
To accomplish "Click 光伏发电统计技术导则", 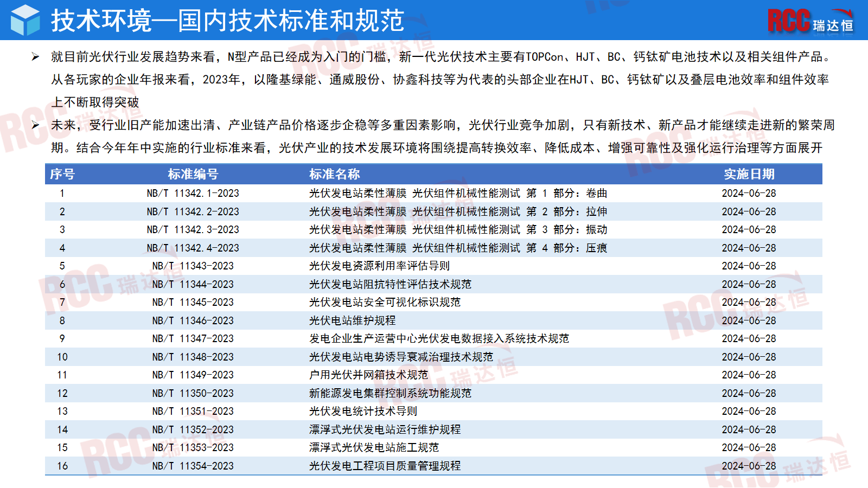I will click(363, 412).
